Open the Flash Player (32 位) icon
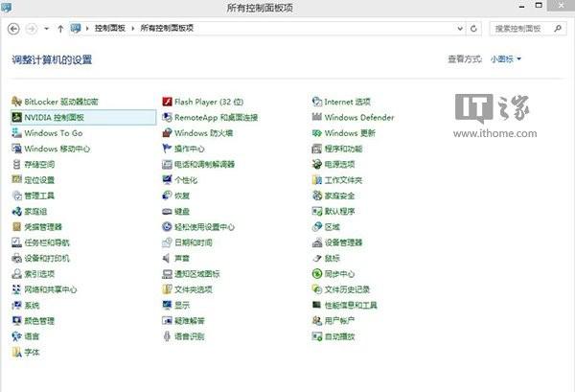This screenshot has width=575, height=392. (x=167, y=102)
